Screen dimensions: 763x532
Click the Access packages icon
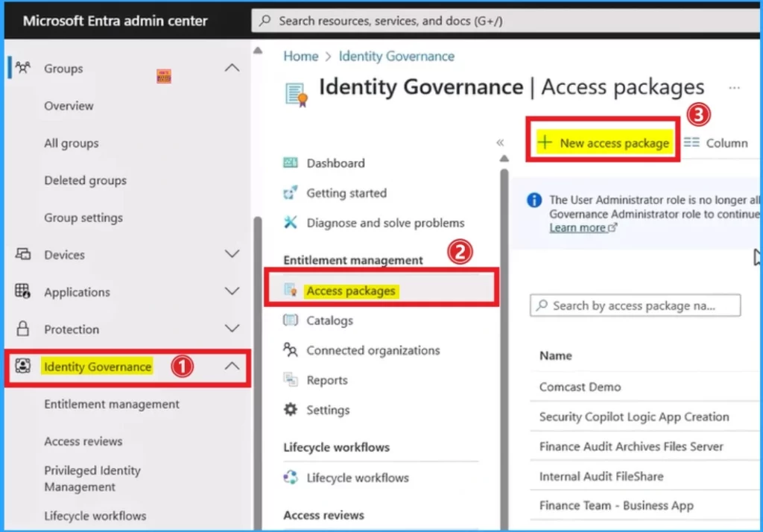tap(291, 290)
